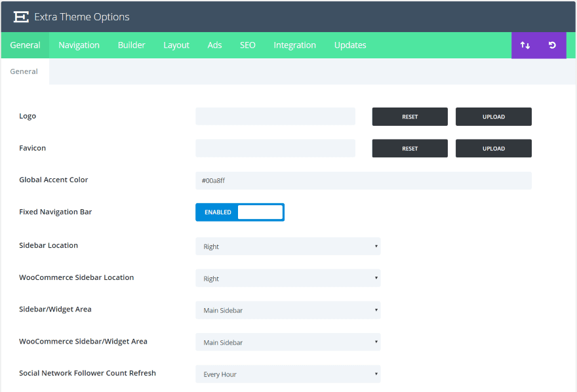Open the Updates tab
The image size is (577, 392).
350,45
